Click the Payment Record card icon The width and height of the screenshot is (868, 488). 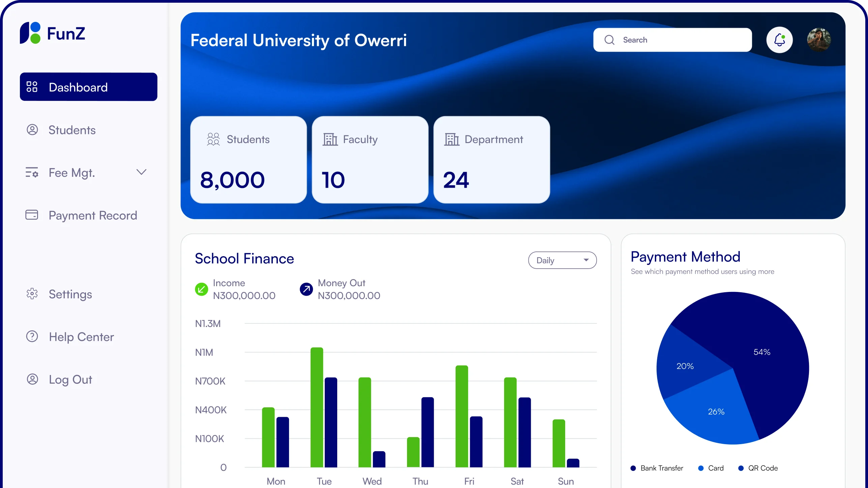[32, 215]
